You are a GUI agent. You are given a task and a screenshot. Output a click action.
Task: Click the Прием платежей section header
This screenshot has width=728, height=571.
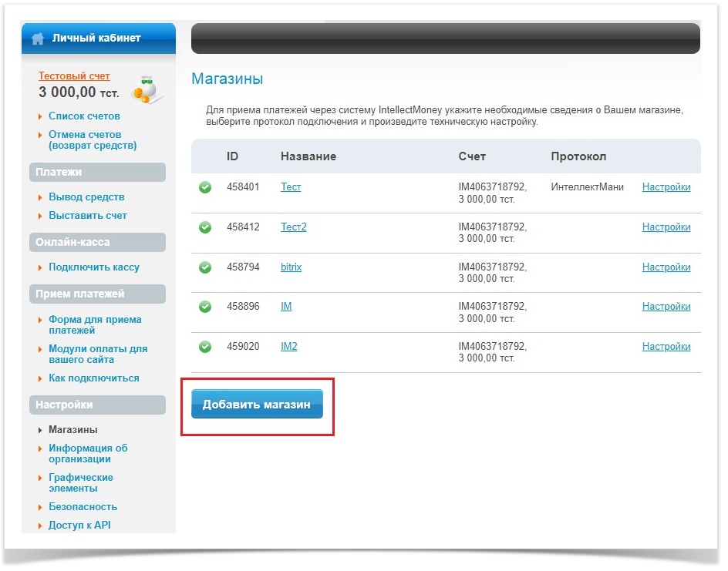click(97, 294)
